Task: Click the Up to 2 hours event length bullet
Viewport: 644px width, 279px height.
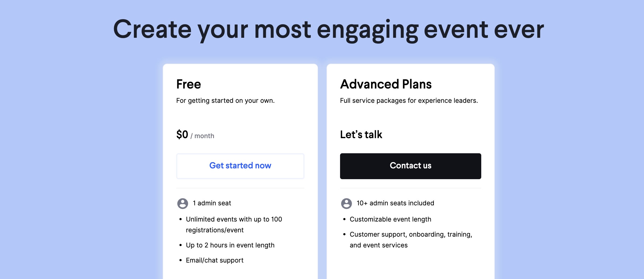Action: (230, 245)
